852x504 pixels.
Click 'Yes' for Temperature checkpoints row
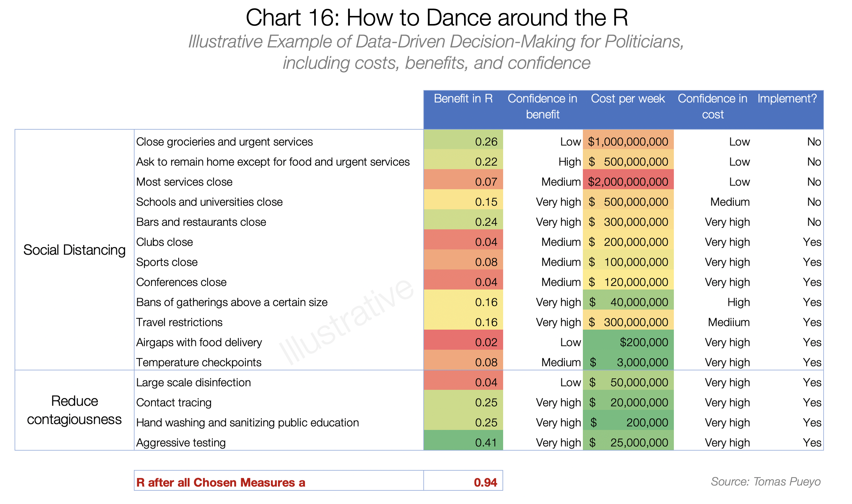pos(812,362)
